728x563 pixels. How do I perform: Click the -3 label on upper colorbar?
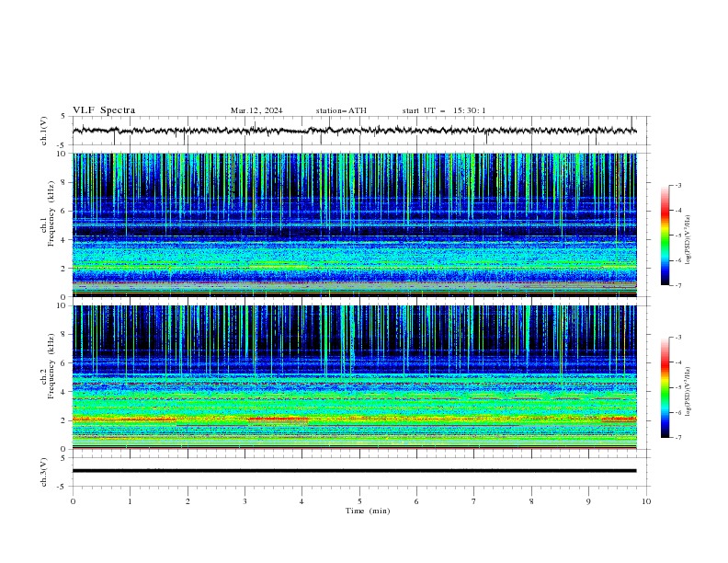pyautogui.click(x=677, y=185)
